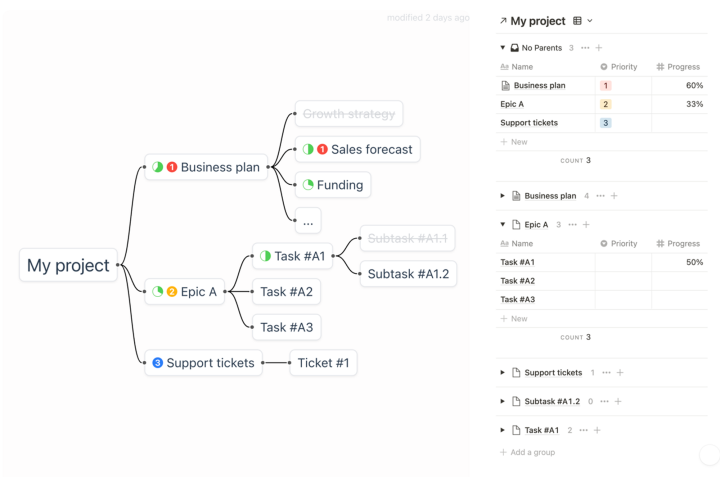Click the plus icon next to the Business plan group
This screenshot has width=720, height=477.
click(x=613, y=196)
